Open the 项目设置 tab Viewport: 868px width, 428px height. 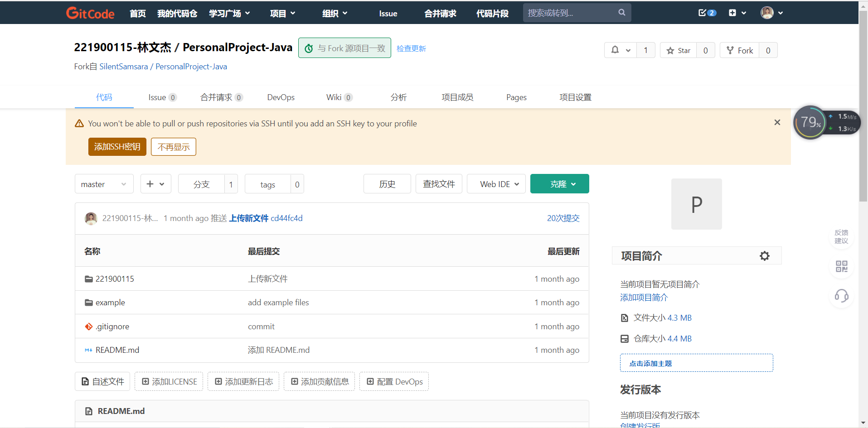(575, 97)
